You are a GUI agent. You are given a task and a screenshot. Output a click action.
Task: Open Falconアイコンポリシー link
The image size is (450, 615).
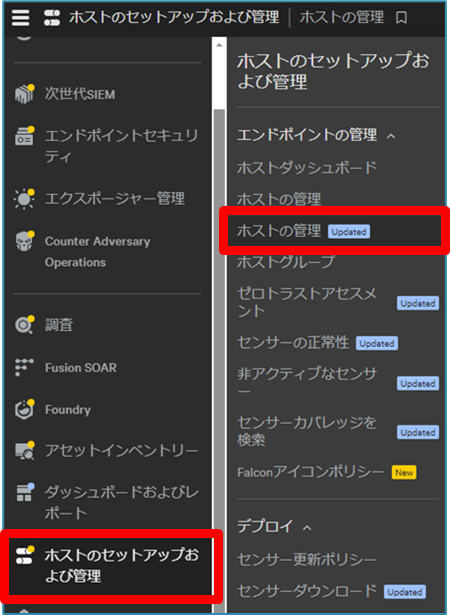click(x=310, y=472)
